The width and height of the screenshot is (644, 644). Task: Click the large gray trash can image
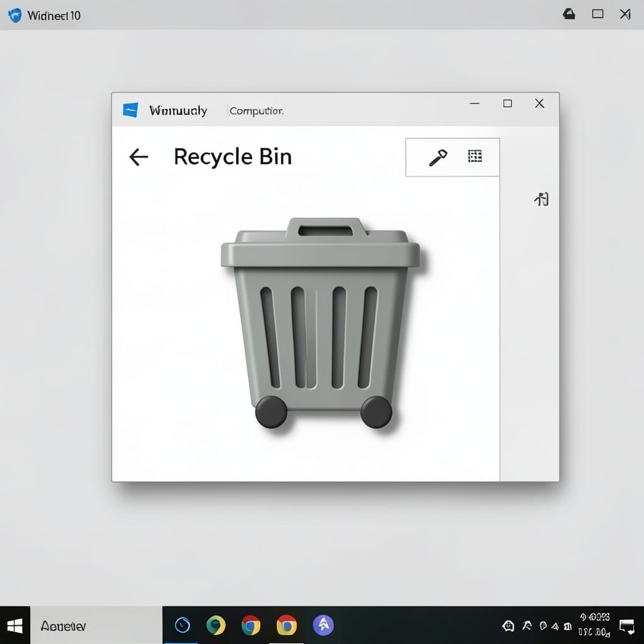pos(321,323)
